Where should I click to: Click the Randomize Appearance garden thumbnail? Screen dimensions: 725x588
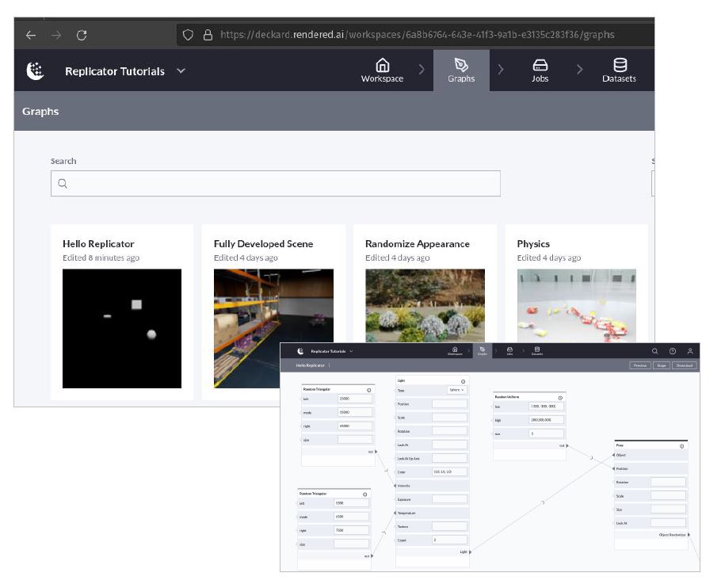(425, 306)
